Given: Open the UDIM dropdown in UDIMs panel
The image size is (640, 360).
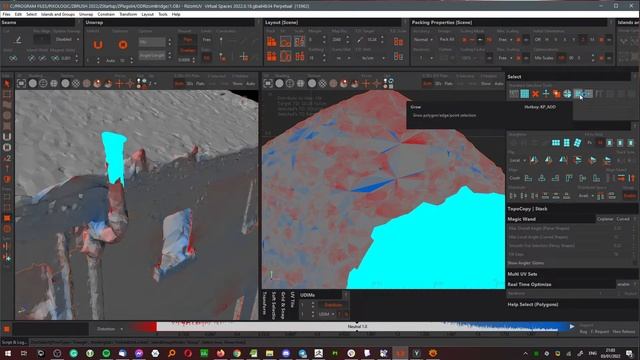Looking at the screenshot, I should point(327,314).
